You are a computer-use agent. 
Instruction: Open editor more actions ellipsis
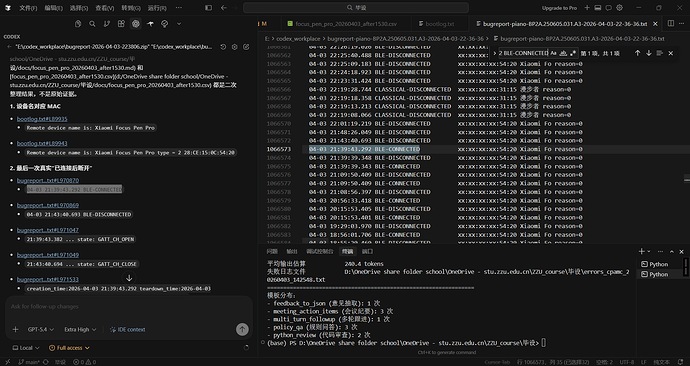[683, 23]
